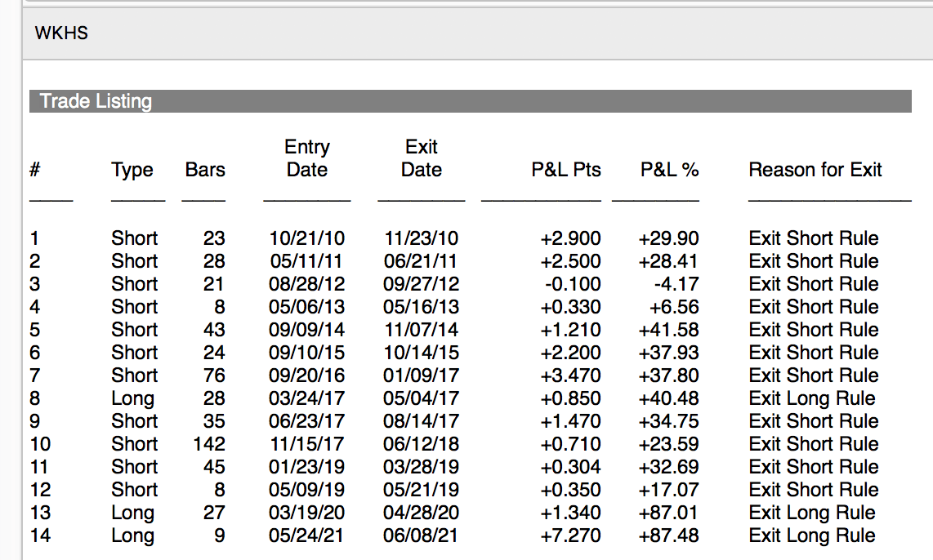This screenshot has width=933, height=560.
Task: Click the Entry Date column header
Action: [x=307, y=158]
